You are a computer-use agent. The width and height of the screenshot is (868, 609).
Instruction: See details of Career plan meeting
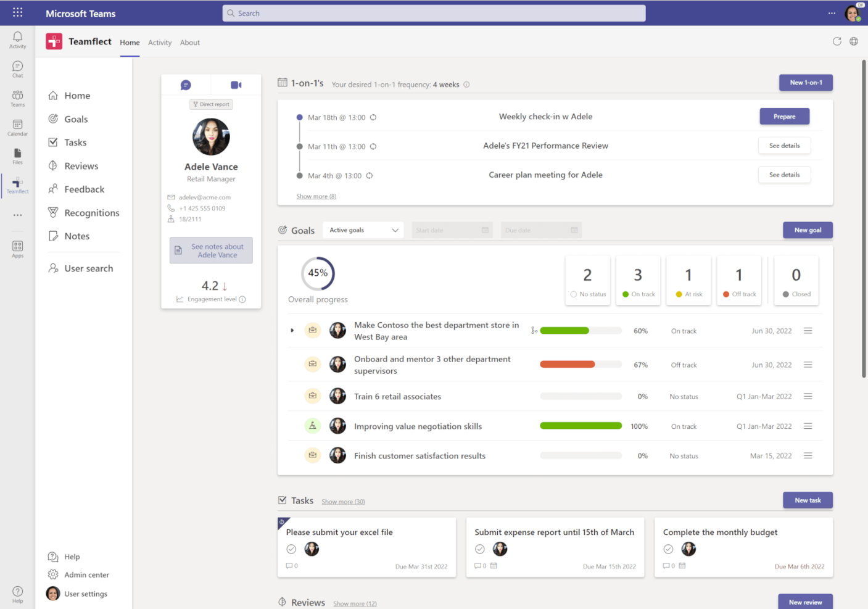coord(784,175)
